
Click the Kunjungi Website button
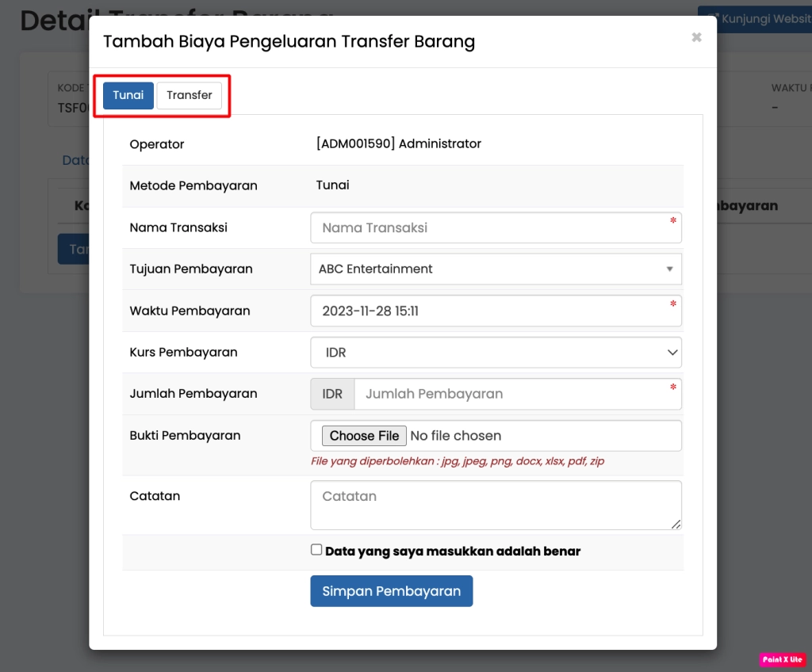[x=757, y=19]
